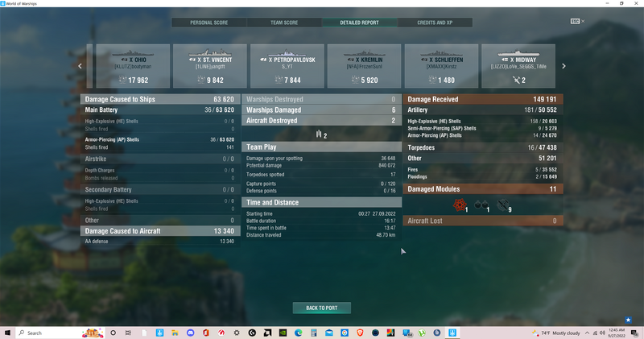Close the report with the ESC button
644x339 pixels.
pos(577,22)
